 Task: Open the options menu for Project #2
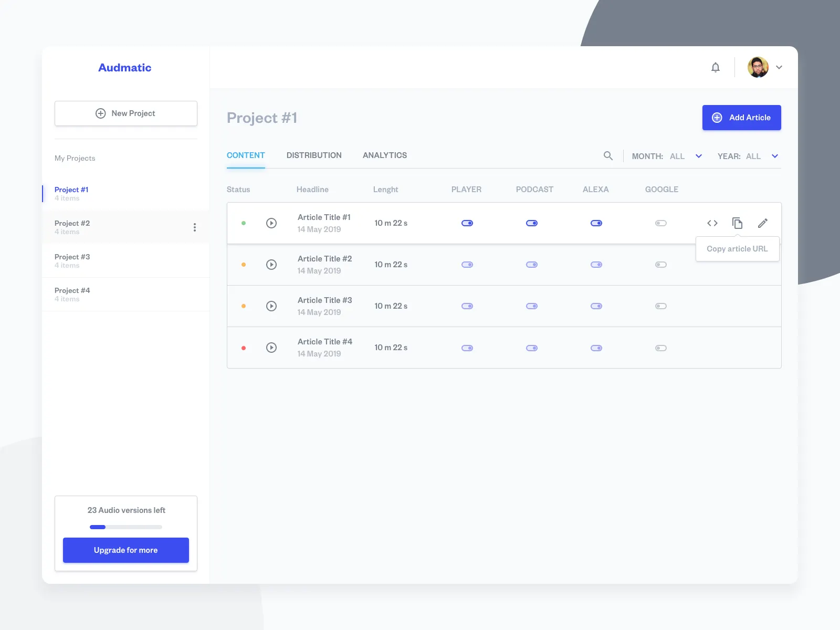point(195,227)
